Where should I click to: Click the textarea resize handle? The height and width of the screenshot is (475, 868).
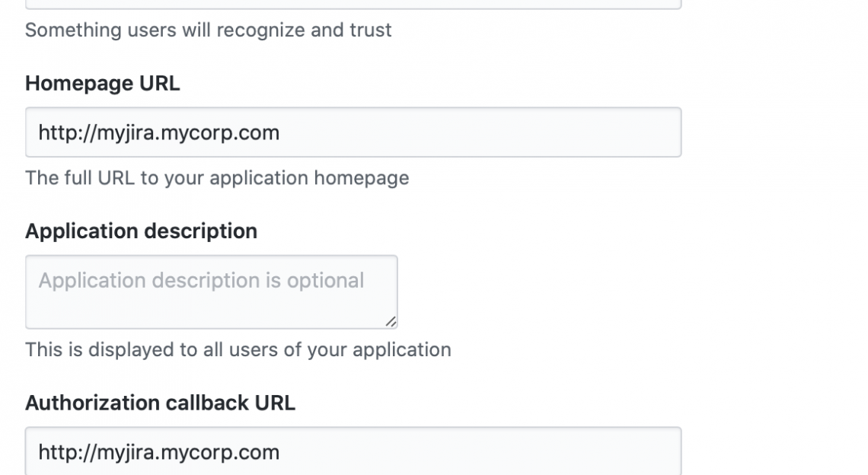point(391,322)
